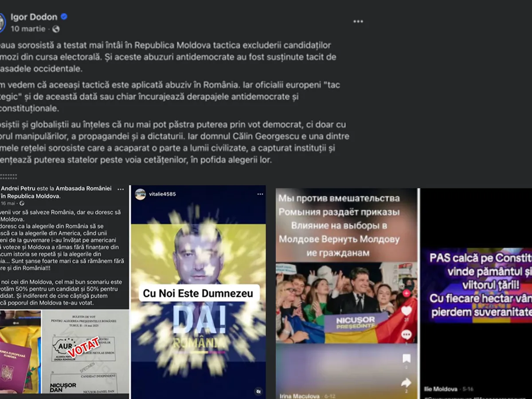The height and width of the screenshot is (399, 532).
Task: Click the globe privacy icon beside 10 martie
Action: [x=56, y=29]
